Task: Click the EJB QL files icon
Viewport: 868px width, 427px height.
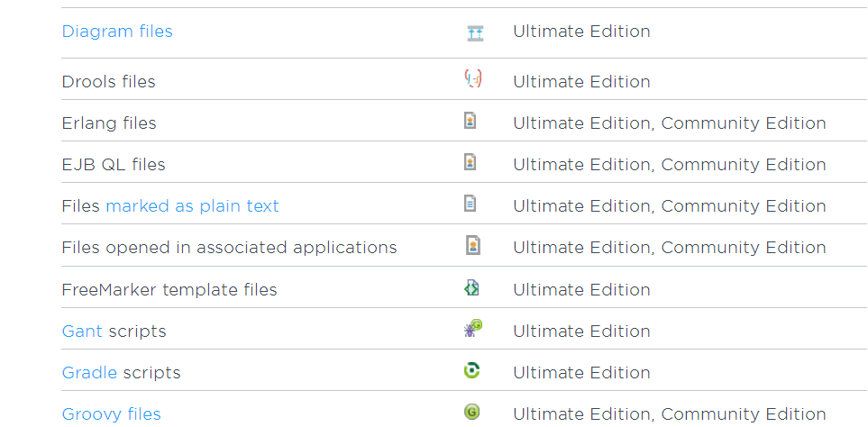Action: click(470, 161)
